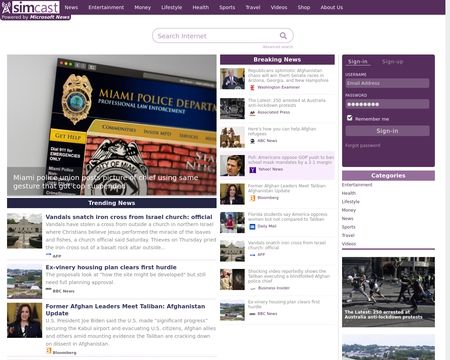Open Vandals snatch iron cross story in Breaking News
Screen dimensions: 450x360
coord(287,245)
